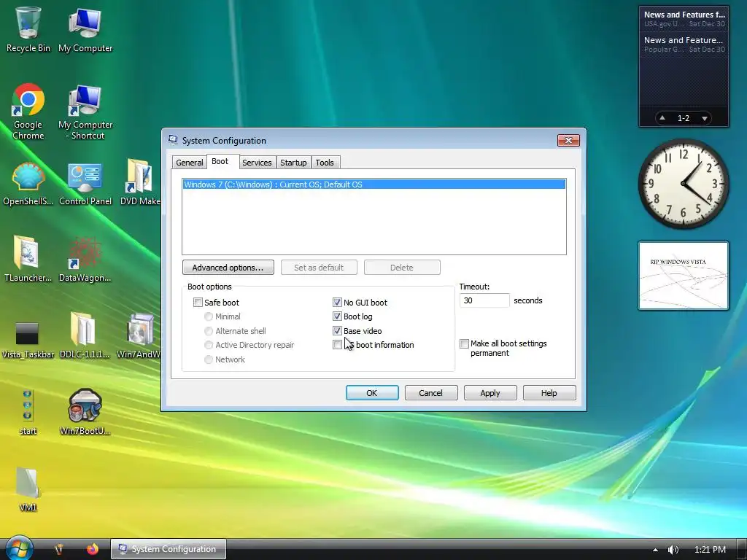
Task: Enable the Safe boot checkbox
Action: 198,303
